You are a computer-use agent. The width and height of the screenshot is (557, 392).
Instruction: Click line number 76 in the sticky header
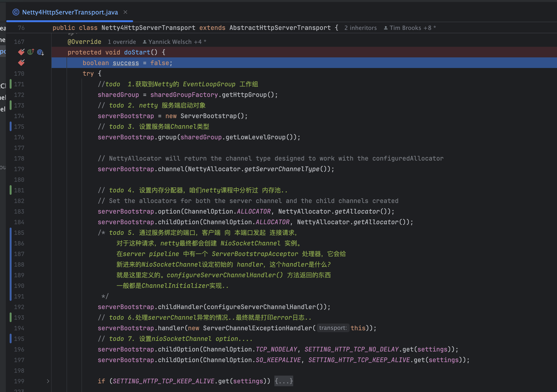(21, 28)
